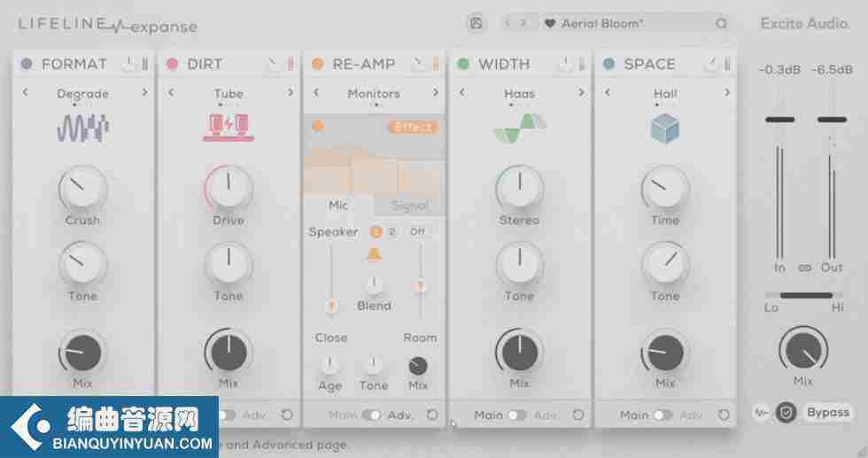Load the previous preset with top arrow
Screen dimensions: 868x458
coord(507,23)
